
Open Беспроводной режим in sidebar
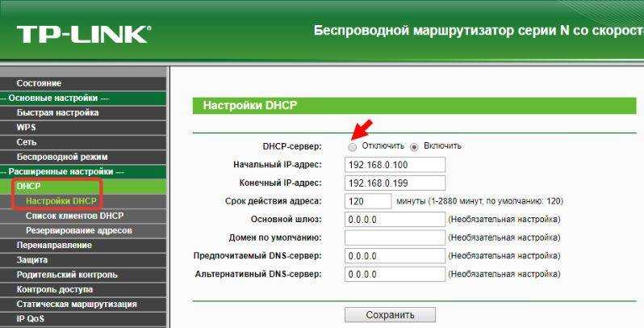pos(83,157)
